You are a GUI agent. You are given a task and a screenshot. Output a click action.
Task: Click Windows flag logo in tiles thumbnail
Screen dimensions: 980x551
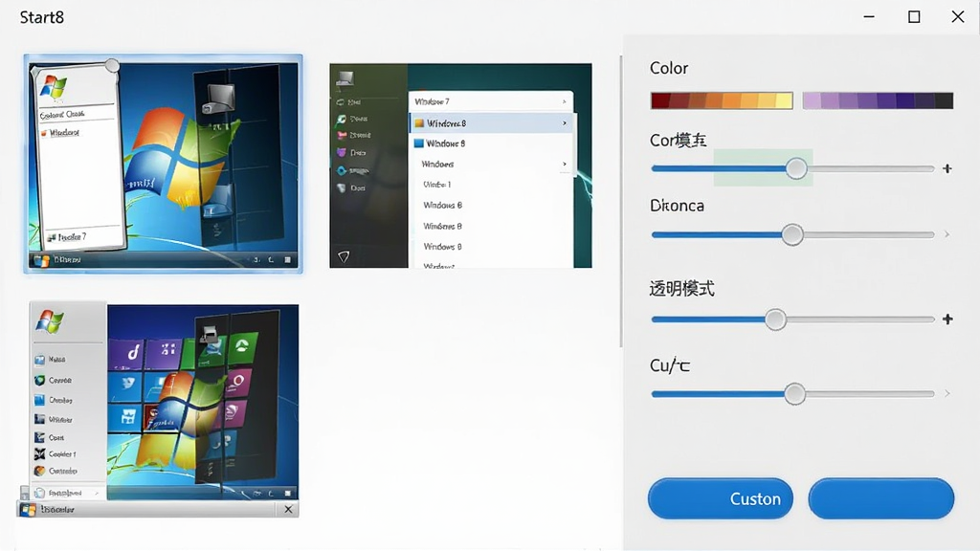[50, 321]
